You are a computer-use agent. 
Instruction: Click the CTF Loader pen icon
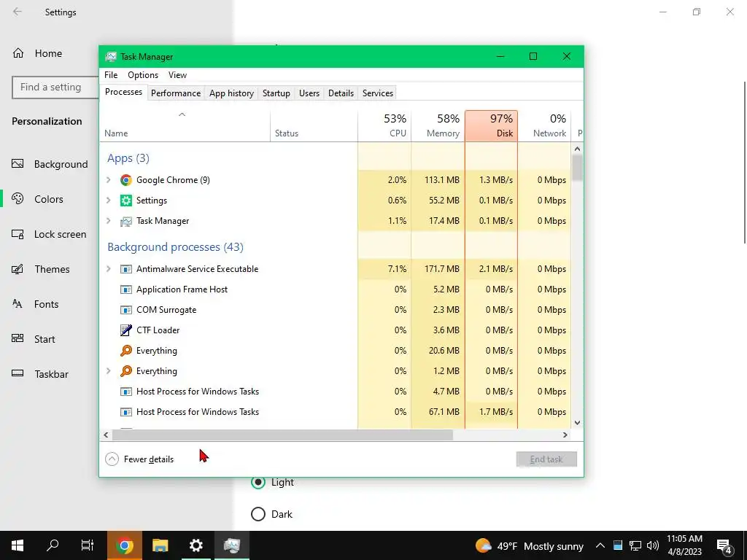pyautogui.click(x=125, y=330)
